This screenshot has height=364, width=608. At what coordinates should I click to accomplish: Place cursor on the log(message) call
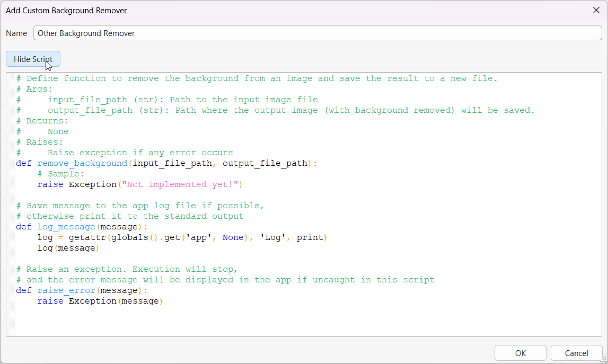[66, 248]
